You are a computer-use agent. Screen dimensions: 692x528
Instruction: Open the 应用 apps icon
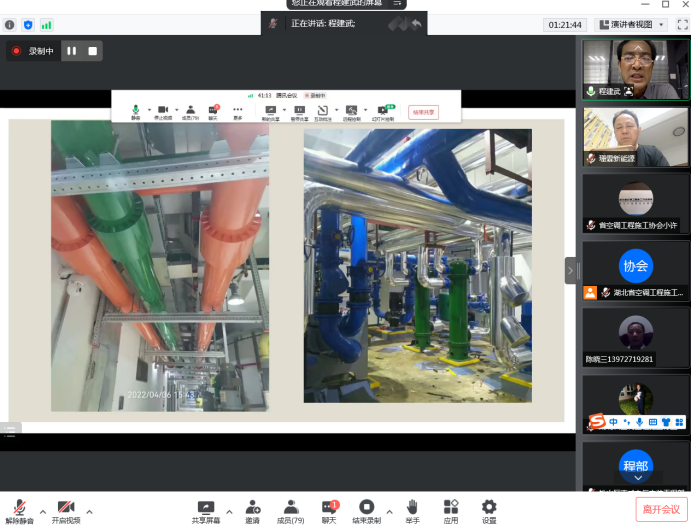[x=451, y=512]
